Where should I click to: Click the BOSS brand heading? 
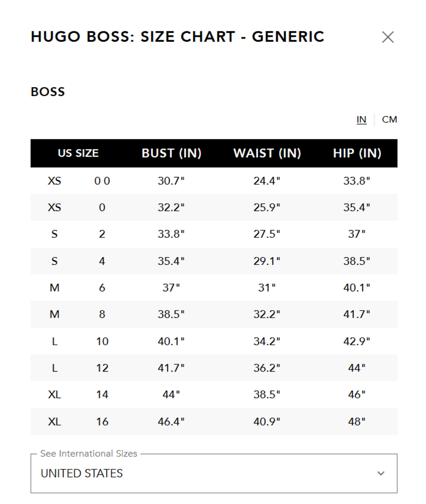pyautogui.click(x=48, y=92)
